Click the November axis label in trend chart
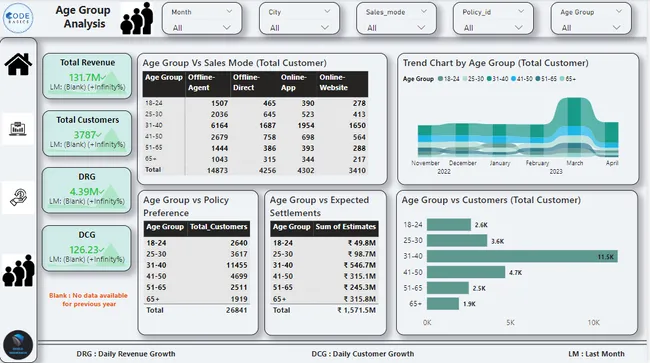 pyautogui.click(x=425, y=163)
